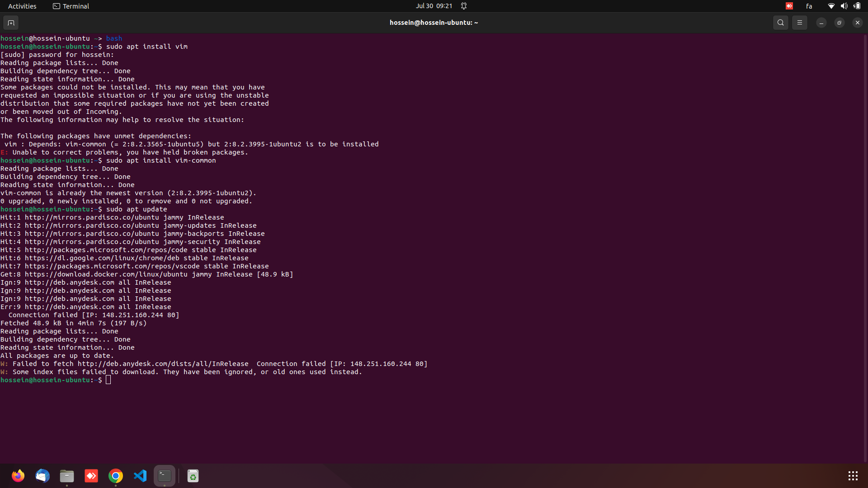Click the AnyDesk tray indicator
This screenshot has width=868, height=488.
[x=789, y=6]
